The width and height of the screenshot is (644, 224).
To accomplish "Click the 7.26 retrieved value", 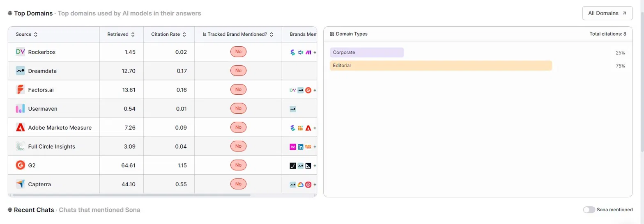I will pyautogui.click(x=130, y=128).
